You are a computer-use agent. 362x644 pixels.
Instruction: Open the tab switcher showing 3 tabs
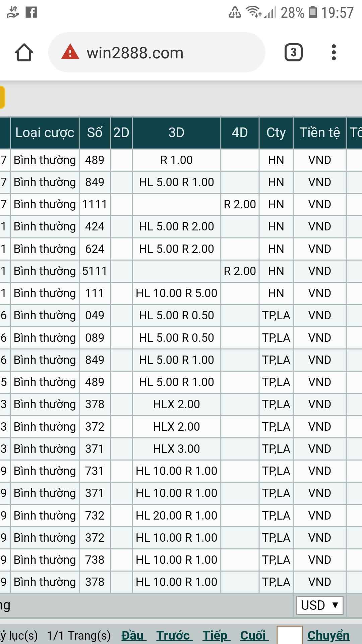(x=293, y=52)
